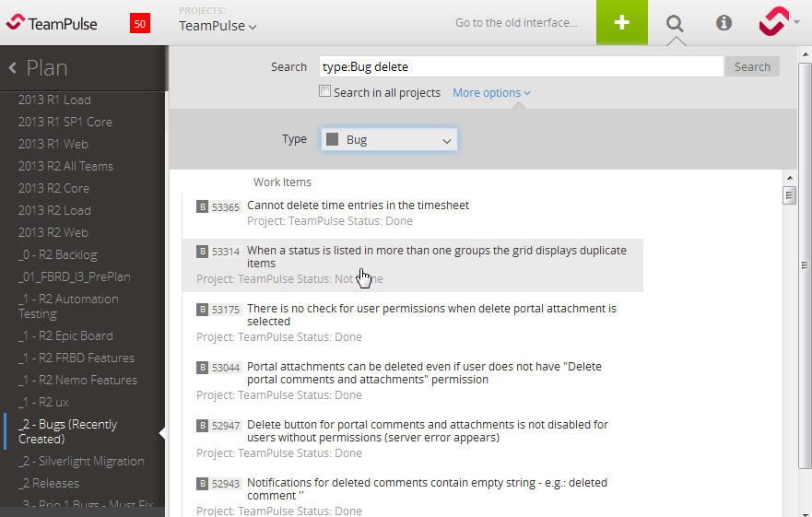
Task: Open bug Delete button for portal comments
Action: 428,430
